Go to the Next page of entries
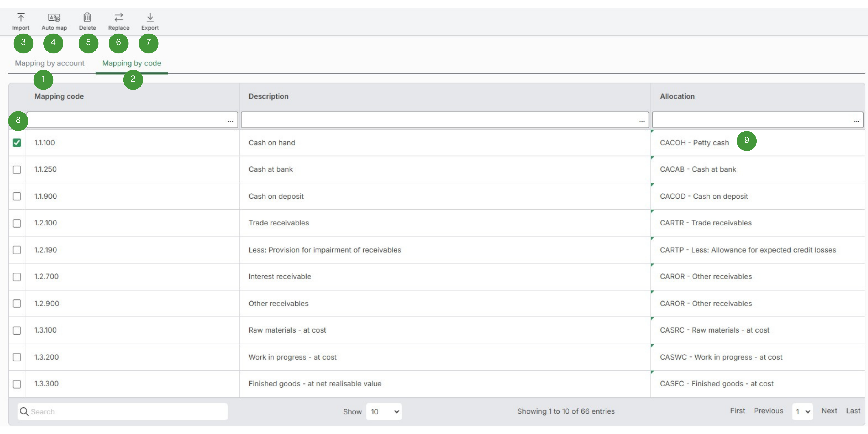 [829, 411]
